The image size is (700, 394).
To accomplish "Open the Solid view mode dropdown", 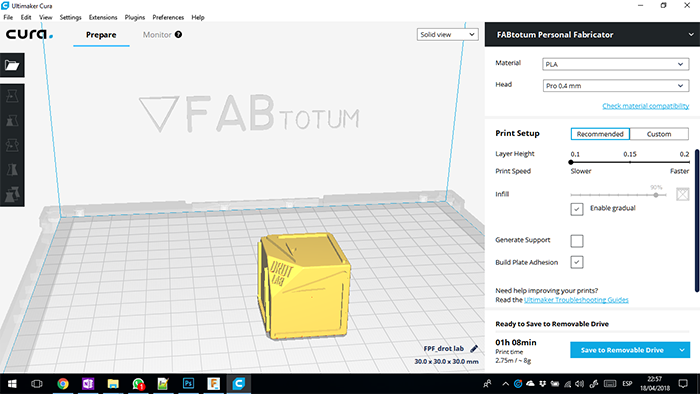I will tap(447, 34).
